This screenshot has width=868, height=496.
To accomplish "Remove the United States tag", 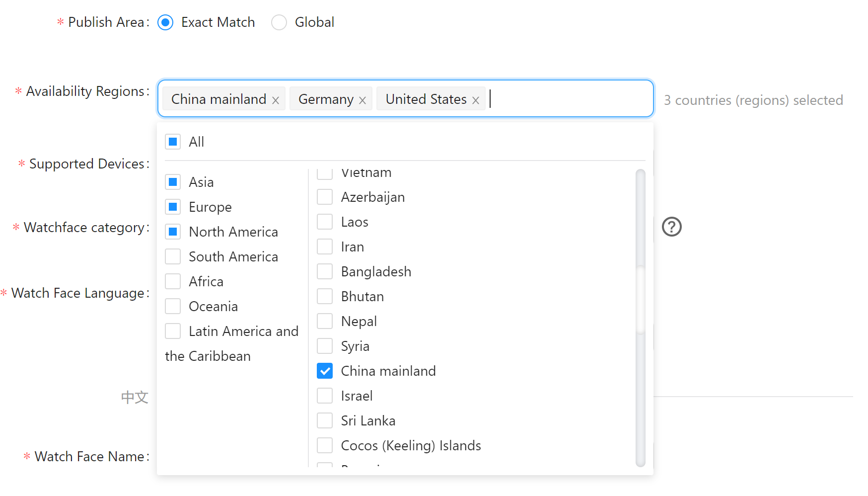I will pyautogui.click(x=476, y=100).
